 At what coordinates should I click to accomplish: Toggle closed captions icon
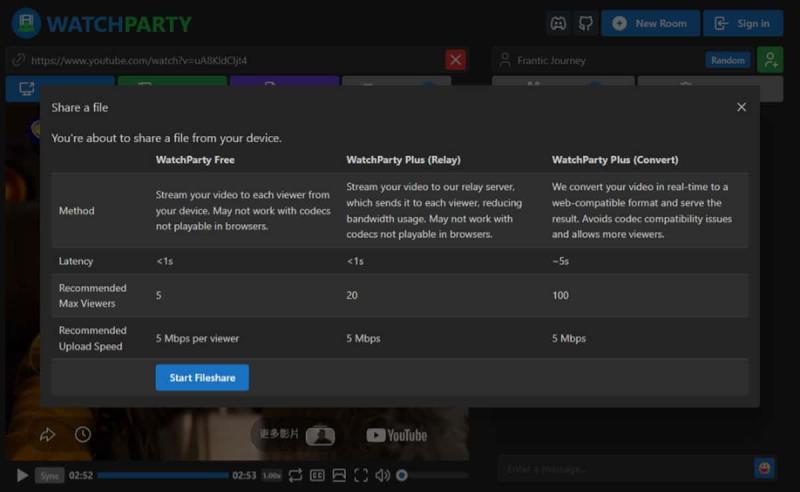point(317,476)
